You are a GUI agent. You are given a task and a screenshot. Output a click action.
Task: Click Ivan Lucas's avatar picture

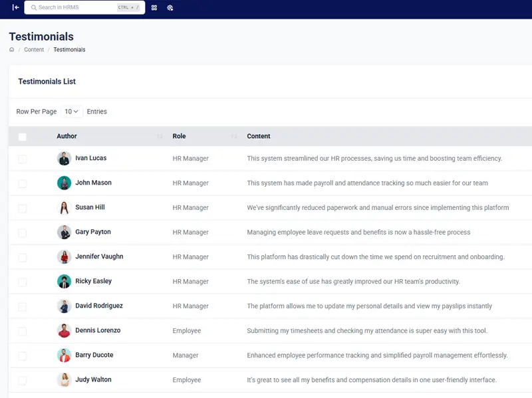click(64, 159)
